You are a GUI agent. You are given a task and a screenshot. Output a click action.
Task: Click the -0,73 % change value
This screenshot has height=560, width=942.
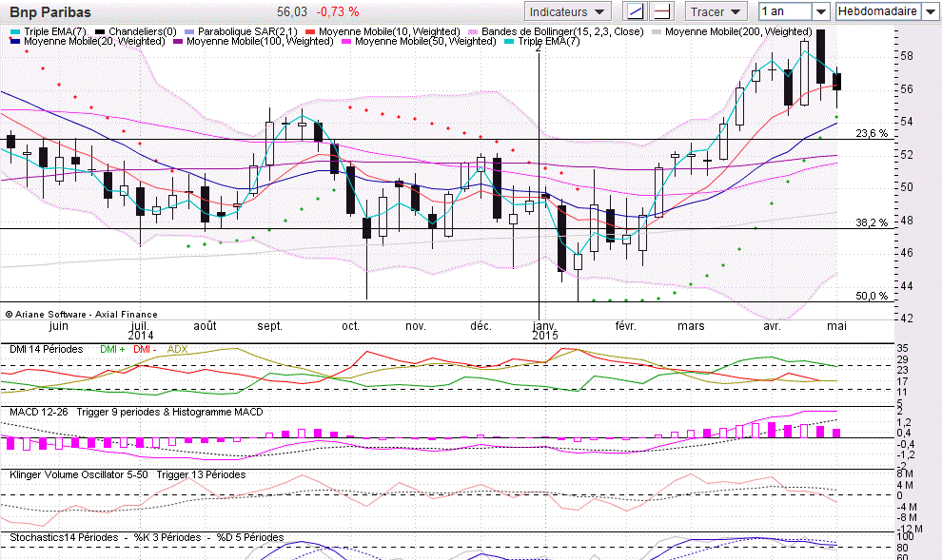coord(338,11)
